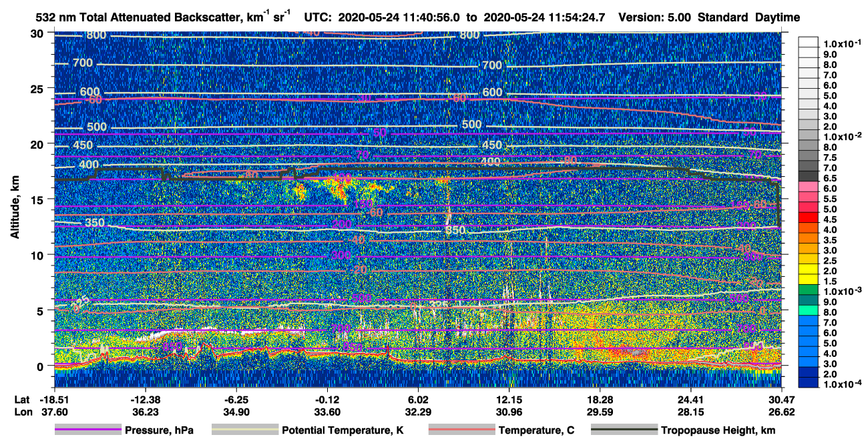
Task: Click the pale Potential Temperature legend line sample
Action: pos(244,430)
